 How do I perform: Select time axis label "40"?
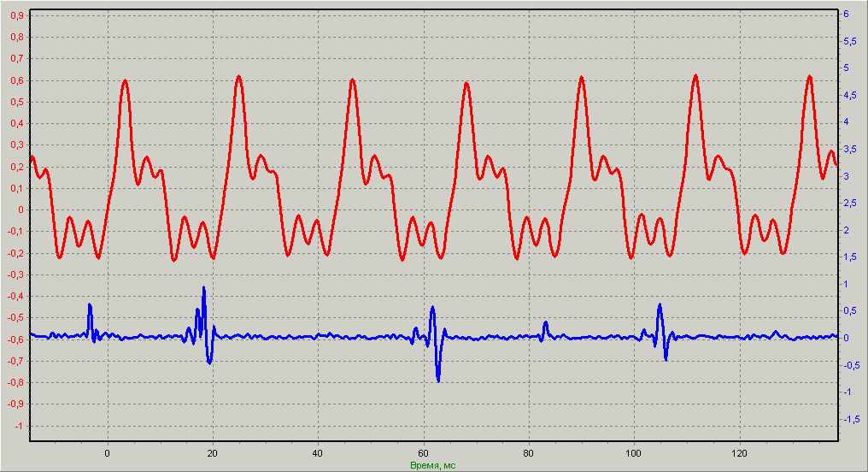tap(318, 453)
